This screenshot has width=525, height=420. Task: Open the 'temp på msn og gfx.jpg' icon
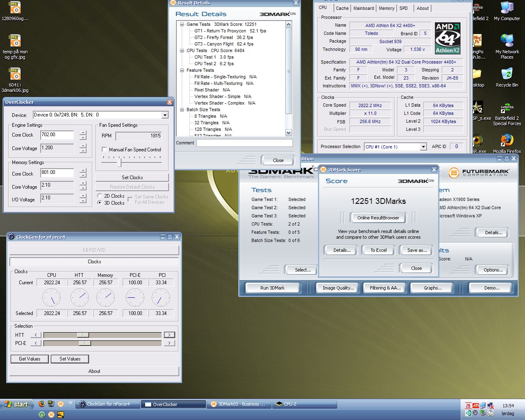[15, 47]
